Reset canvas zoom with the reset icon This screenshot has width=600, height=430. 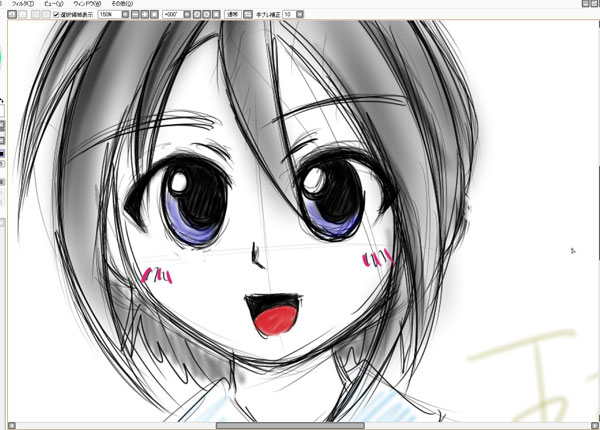(x=155, y=15)
